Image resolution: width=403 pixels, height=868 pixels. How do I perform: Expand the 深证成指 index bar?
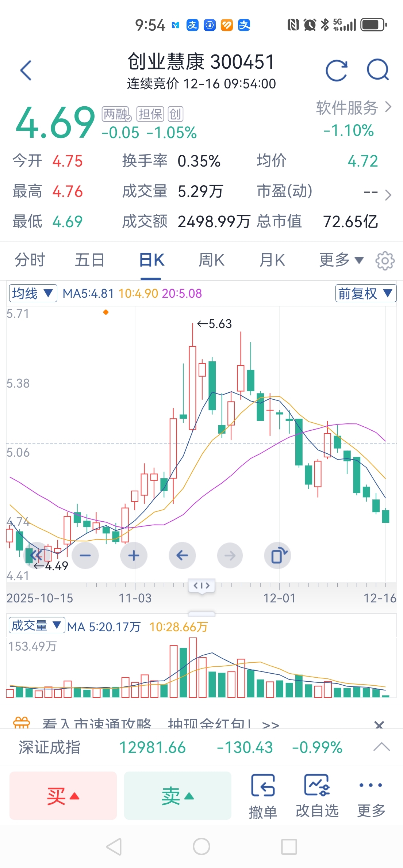click(381, 747)
